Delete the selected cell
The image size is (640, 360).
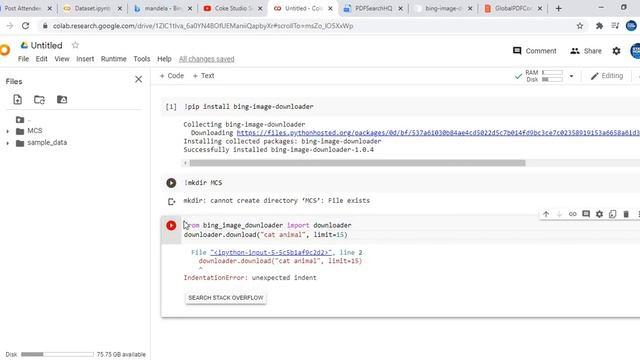click(626, 214)
